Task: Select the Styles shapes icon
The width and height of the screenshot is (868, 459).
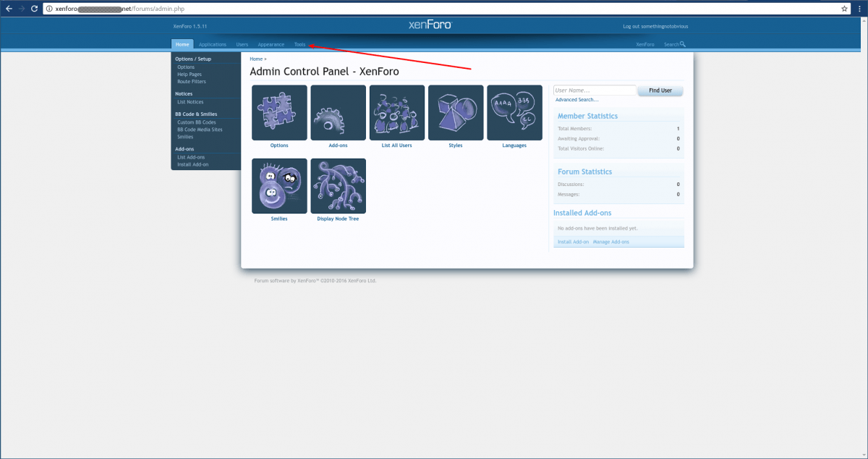Action: [456, 112]
